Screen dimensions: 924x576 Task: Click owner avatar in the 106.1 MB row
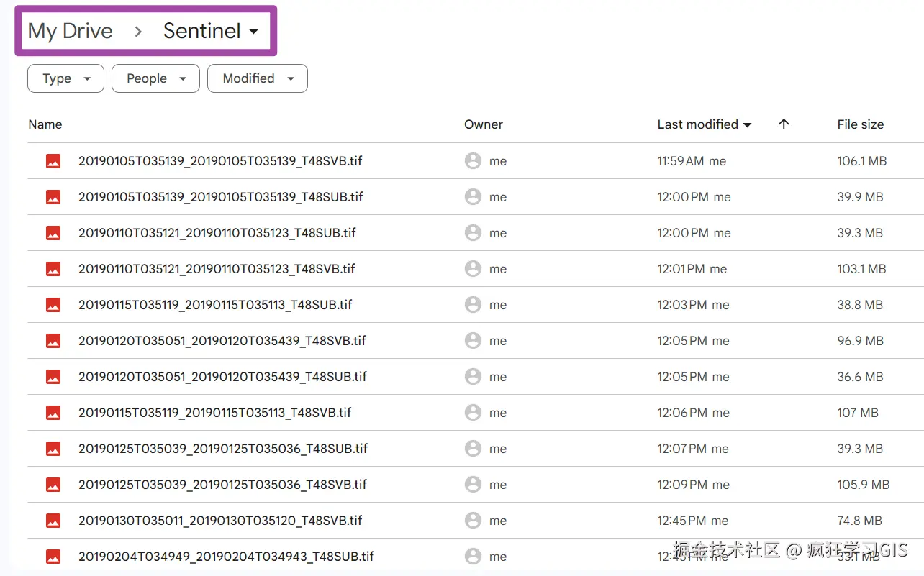[473, 161]
